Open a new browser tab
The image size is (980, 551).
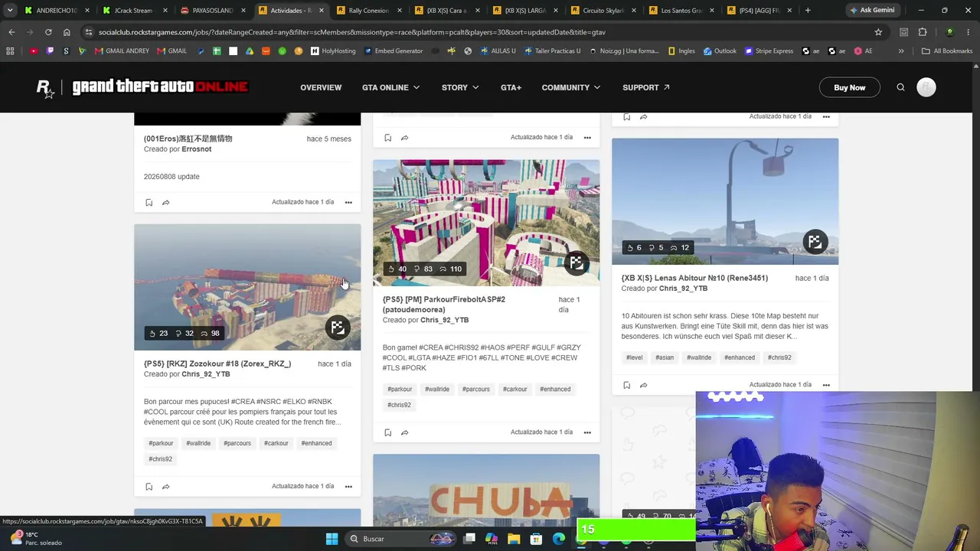808,11
